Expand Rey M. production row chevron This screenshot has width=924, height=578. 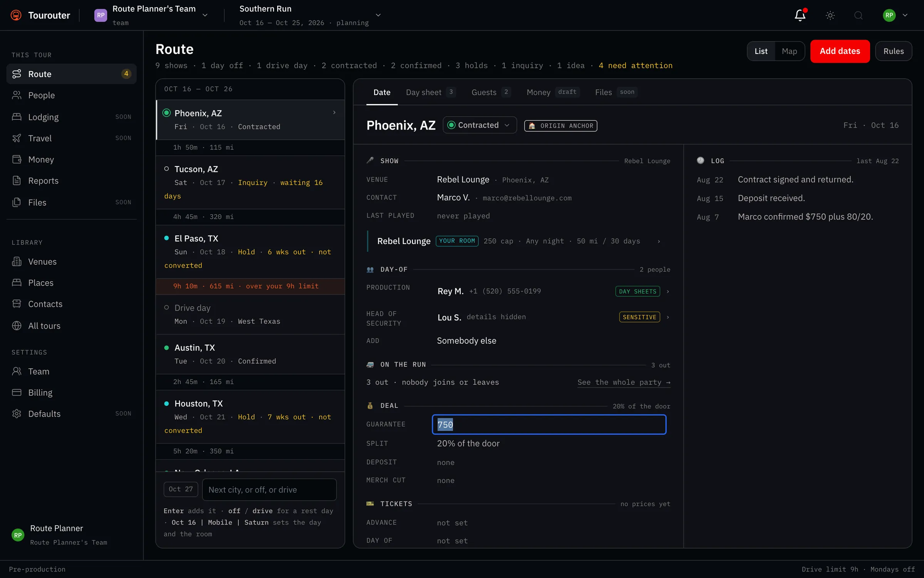668,292
